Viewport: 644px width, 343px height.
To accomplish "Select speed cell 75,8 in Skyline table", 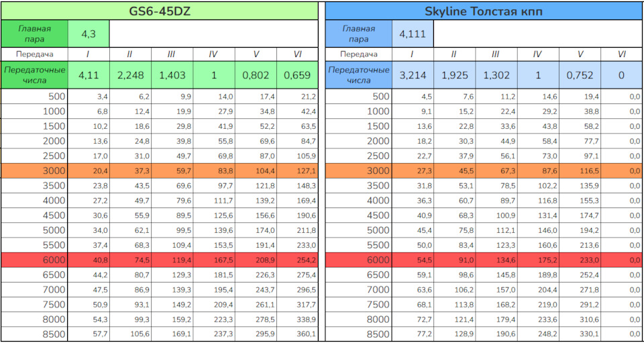I will [x=454, y=230].
